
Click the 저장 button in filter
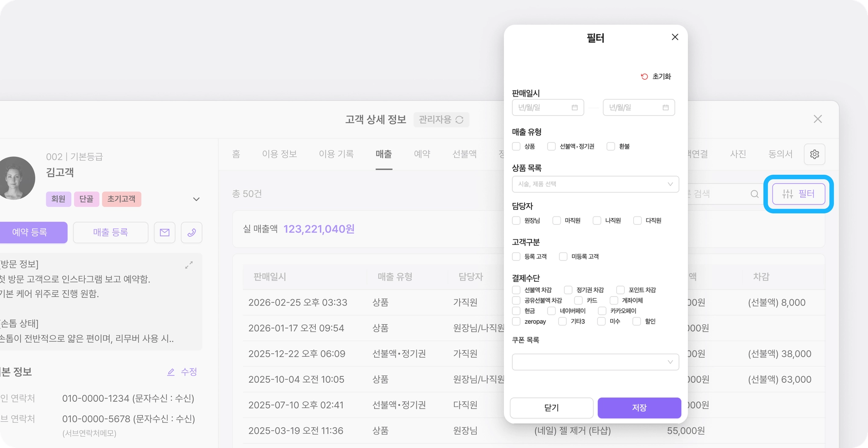639,408
